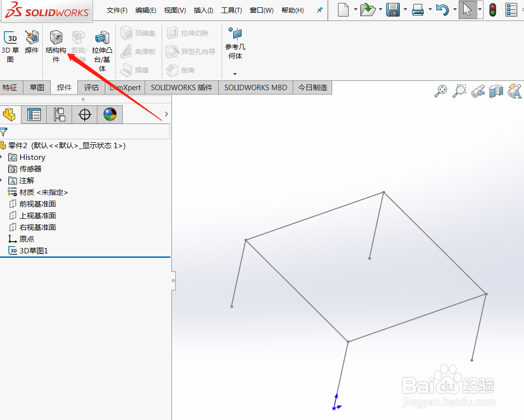Screen dimensions: 524x420
Task: Click the Section View icon
Action: (x=496, y=91)
